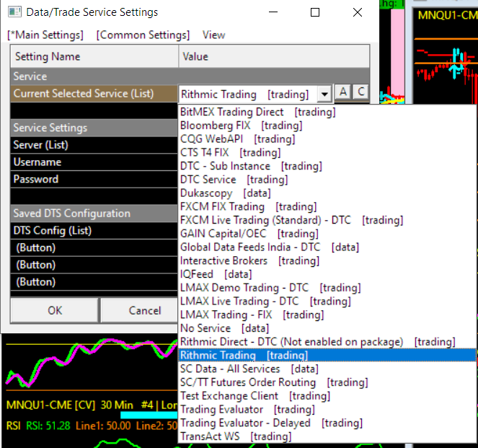Select Trading Evaluator [trading] option
The image size is (478, 448).
pyautogui.click(x=327, y=410)
